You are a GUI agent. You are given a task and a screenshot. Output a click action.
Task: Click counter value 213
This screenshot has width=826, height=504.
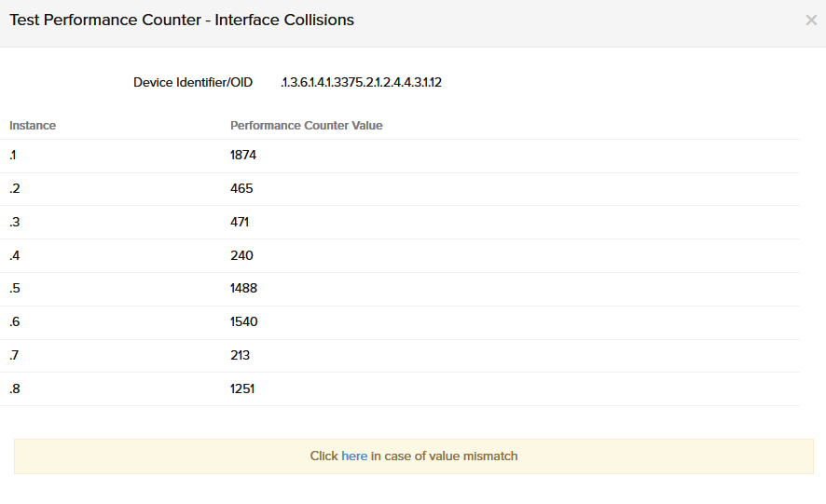(x=240, y=356)
